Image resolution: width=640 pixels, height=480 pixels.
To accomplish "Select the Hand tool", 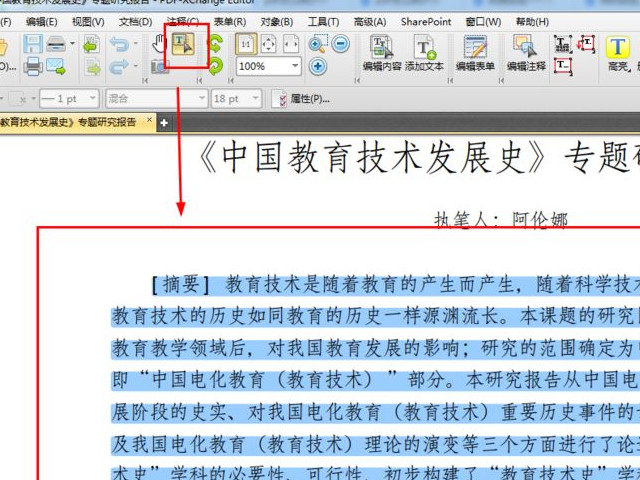I will 159,43.
